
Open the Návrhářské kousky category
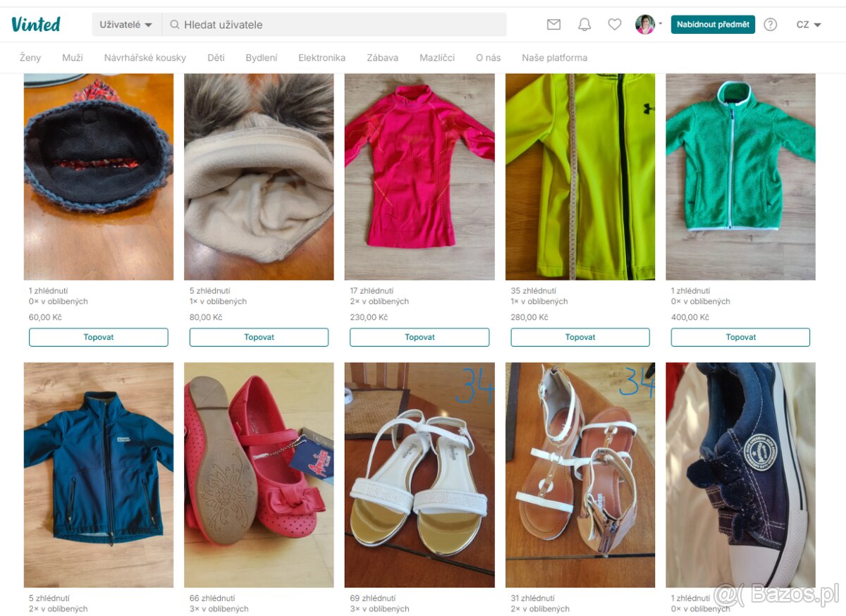pos(145,58)
